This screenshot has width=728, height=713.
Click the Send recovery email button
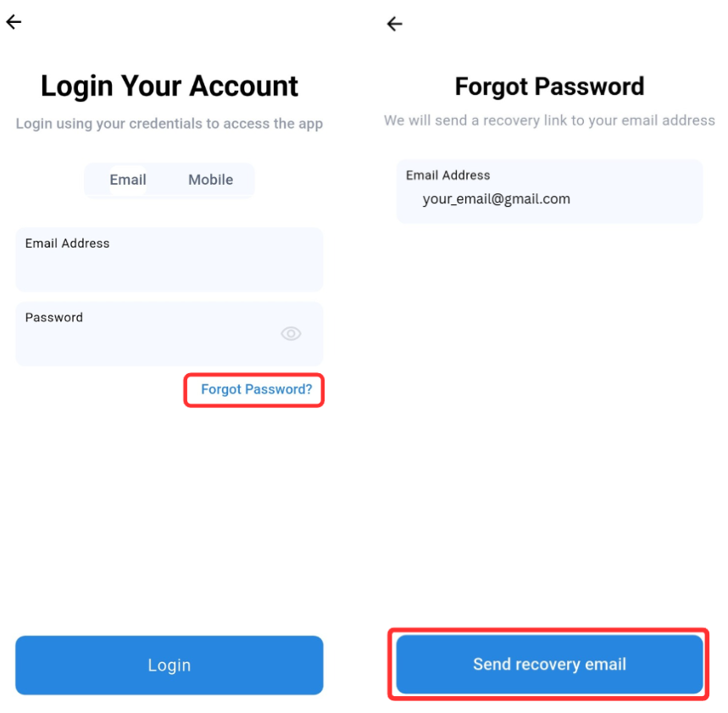pos(549,665)
